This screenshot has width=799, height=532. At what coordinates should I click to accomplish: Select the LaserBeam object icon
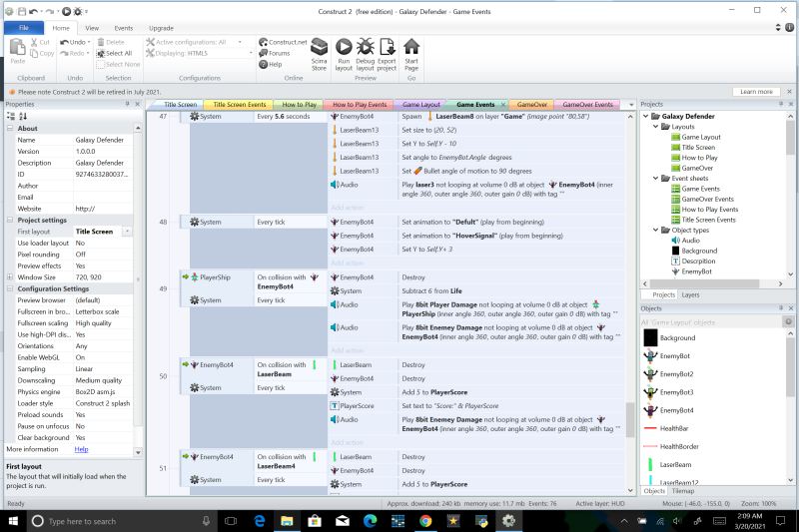(650, 465)
